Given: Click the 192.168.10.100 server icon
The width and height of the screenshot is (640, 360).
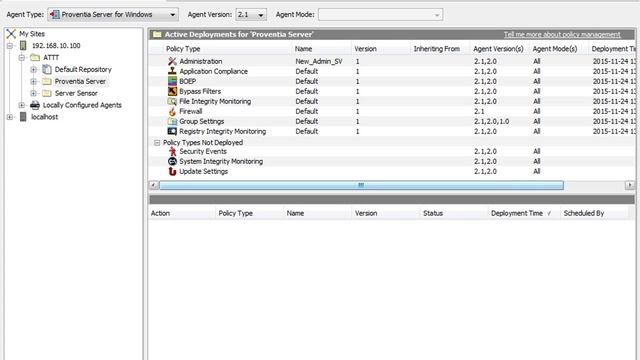Looking at the screenshot, I should pos(23,46).
